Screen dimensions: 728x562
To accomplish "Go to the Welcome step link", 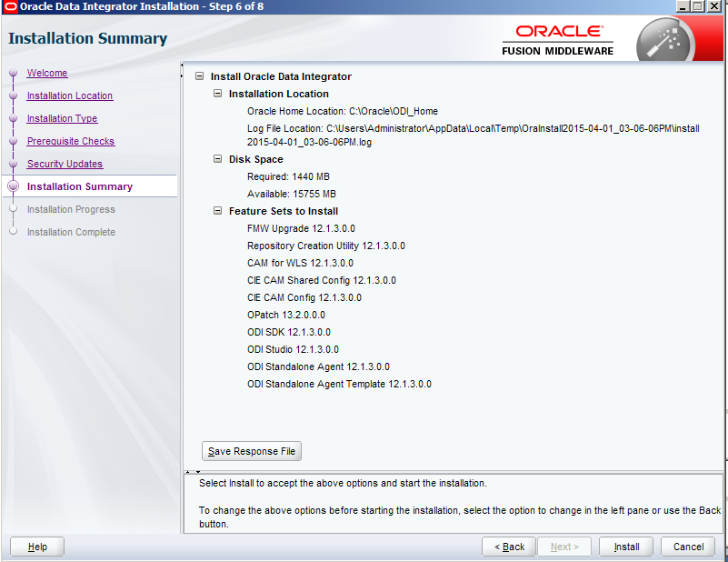I will (x=47, y=73).
